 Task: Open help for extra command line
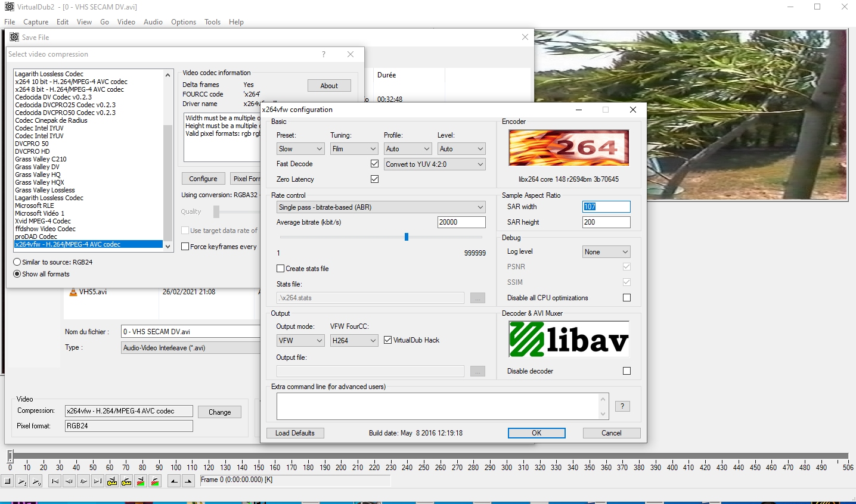(x=622, y=406)
